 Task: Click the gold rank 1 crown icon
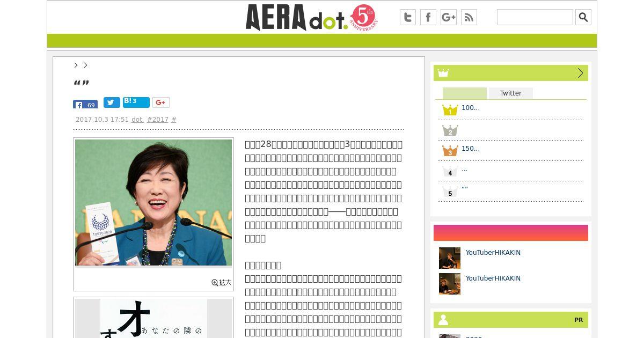click(450, 110)
